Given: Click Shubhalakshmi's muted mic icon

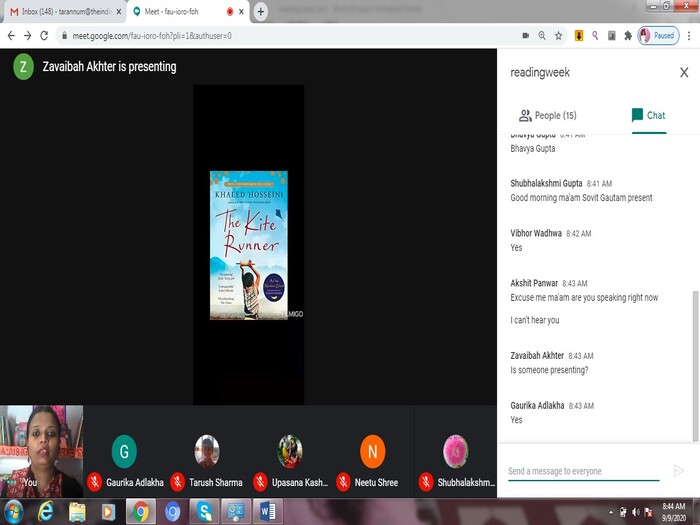Looking at the screenshot, I should 426,482.
